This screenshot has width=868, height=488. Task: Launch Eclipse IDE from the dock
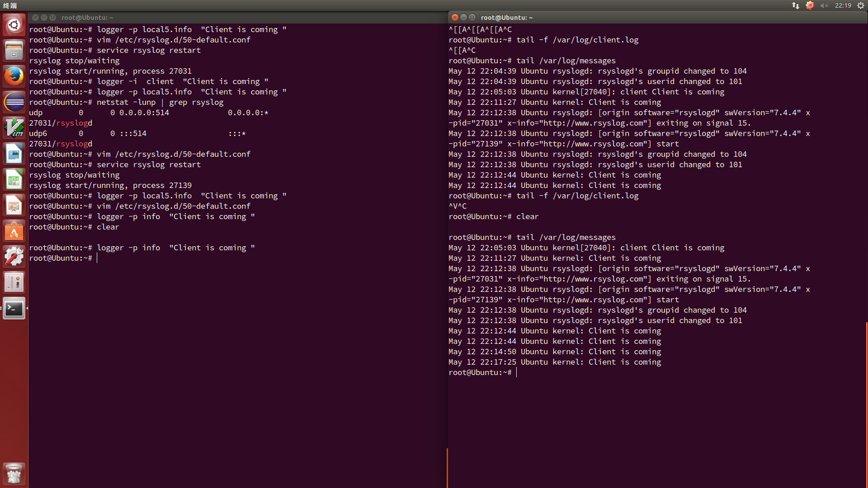[x=14, y=102]
